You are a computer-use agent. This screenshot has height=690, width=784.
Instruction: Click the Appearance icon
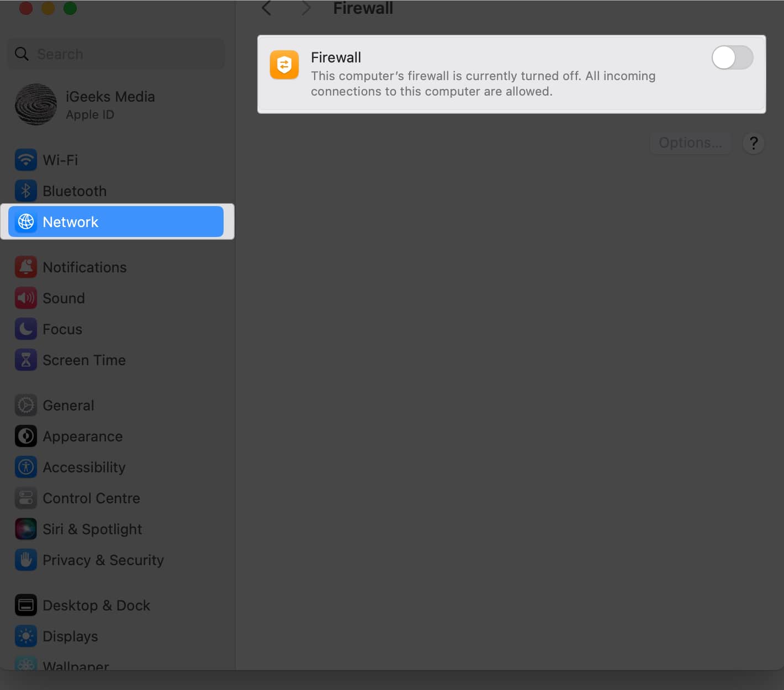click(25, 436)
